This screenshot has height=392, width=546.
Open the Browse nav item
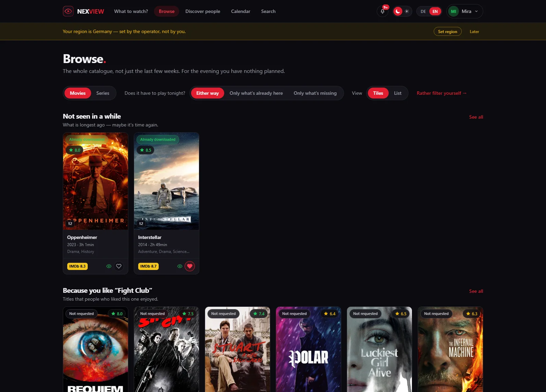click(x=167, y=11)
